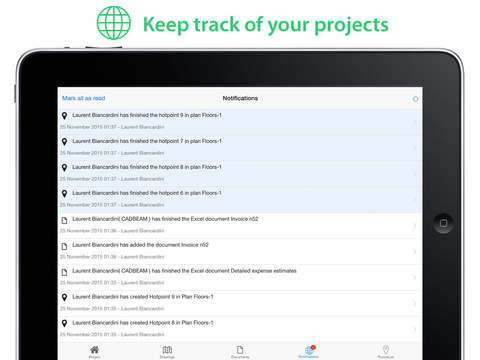480x360 pixels.
Task: Click pin icon of hotpoint 7 finished notification
Action: 64,141
